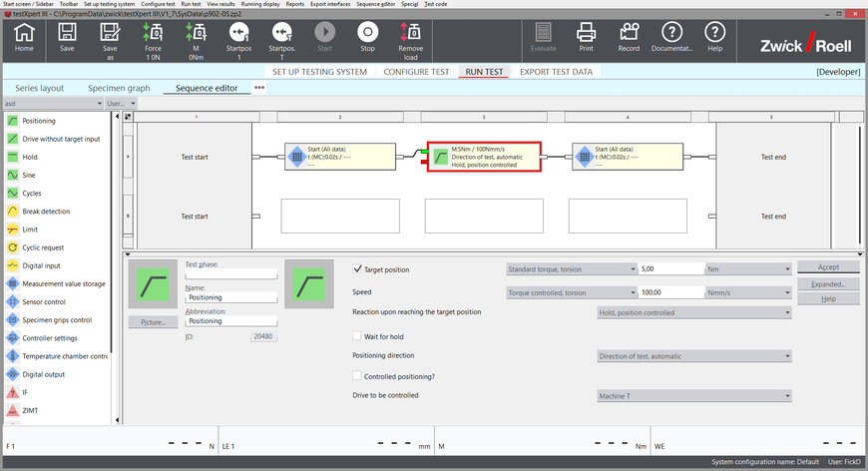Image resolution: width=868 pixels, height=471 pixels.
Task: Open Direction of test, automatic dropdown
Action: tap(694, 356)
